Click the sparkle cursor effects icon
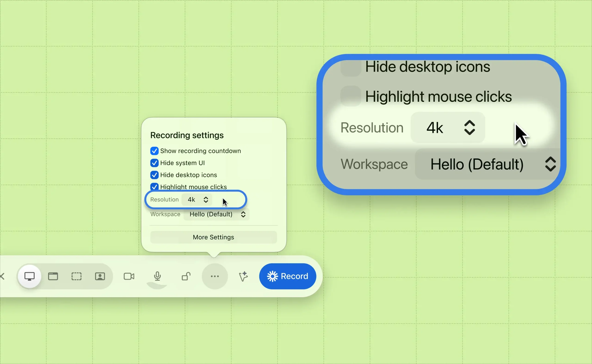592x364 pixels. pos(243,276)
